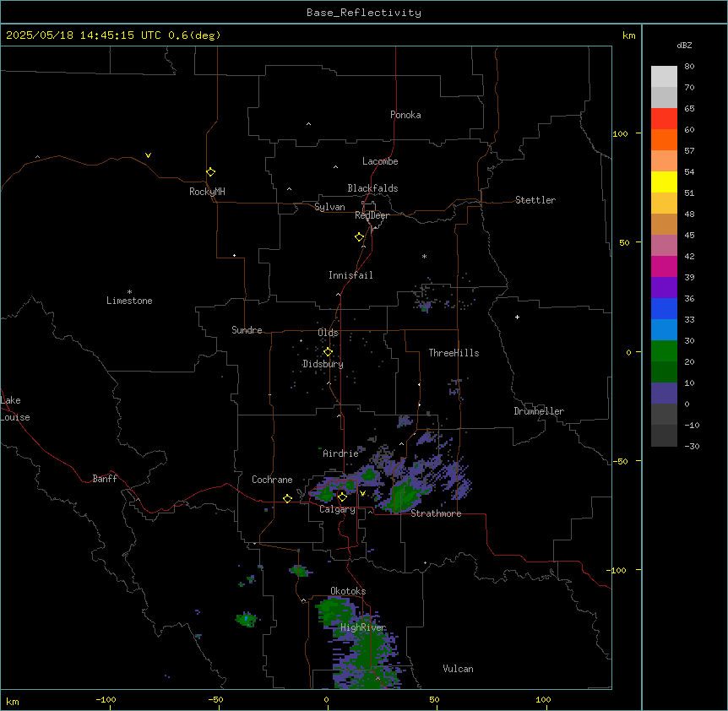Click the Lake Louise label
Screen dimensions: 728x711
pos(14,409)
